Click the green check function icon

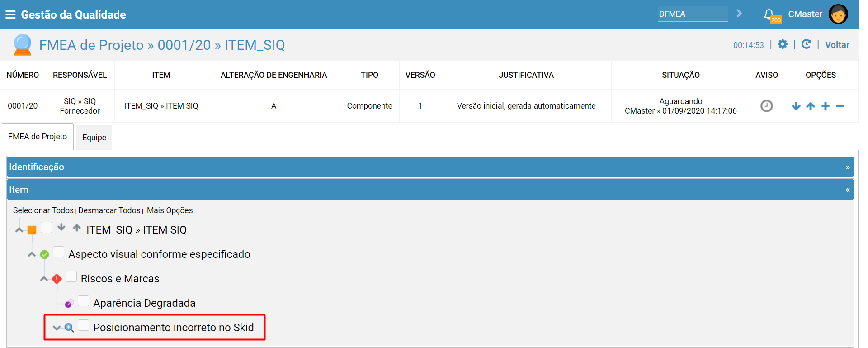tap(44, 254)
